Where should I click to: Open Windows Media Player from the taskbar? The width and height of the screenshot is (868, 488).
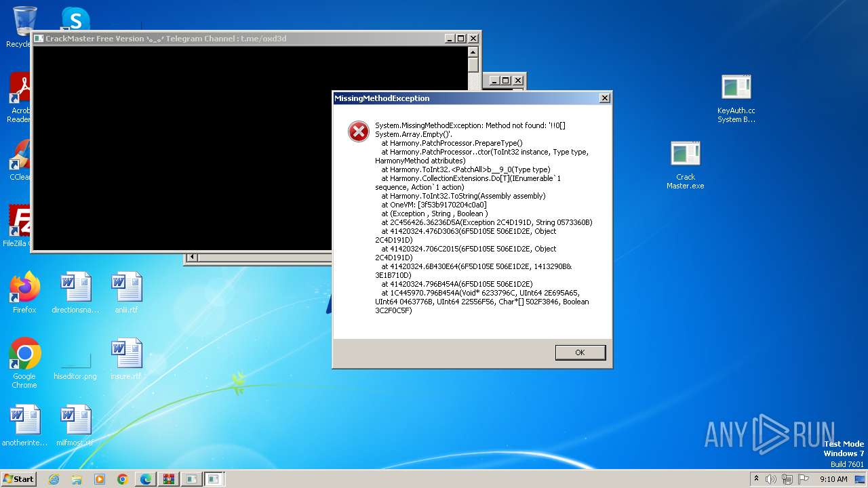pos(100,479)
